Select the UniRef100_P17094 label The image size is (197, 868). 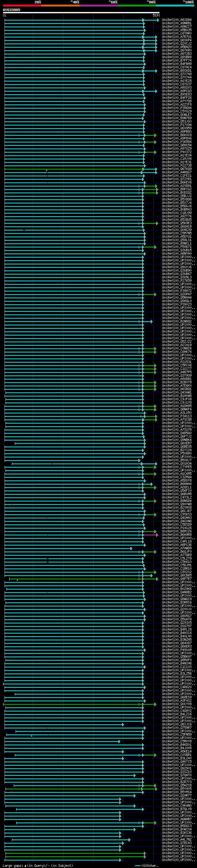pos(177,125)
